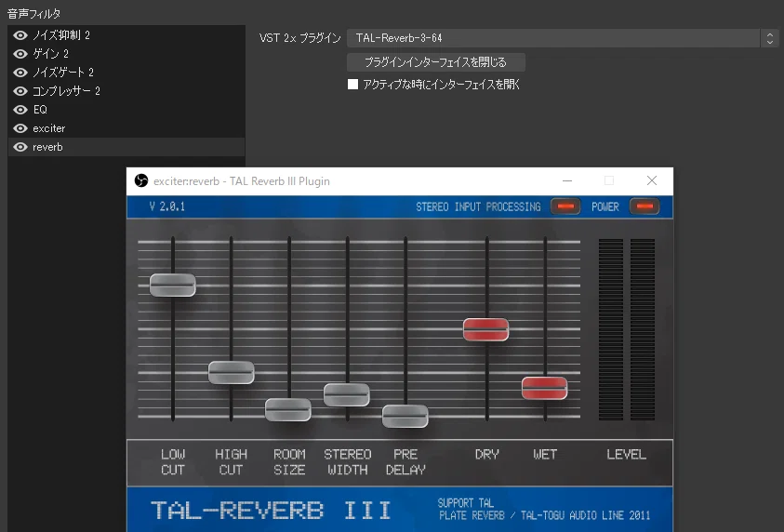
Task: Click the OBS icon in plugin title bar
Action: pyautogui.click(x=141, y=180)
